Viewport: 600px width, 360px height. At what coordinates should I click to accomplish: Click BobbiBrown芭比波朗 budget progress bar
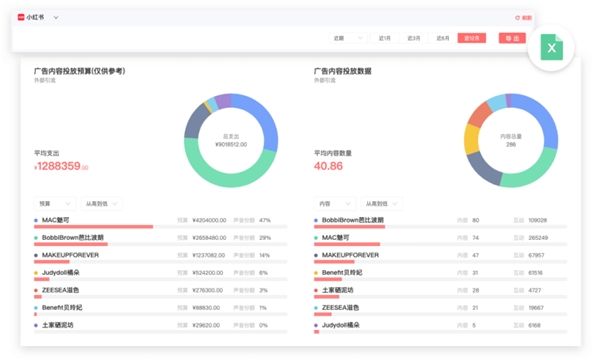160,244
